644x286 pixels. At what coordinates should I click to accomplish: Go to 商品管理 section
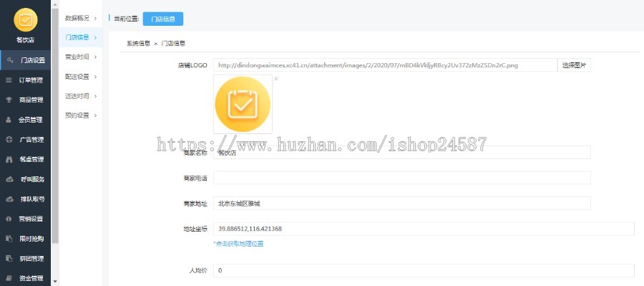[x=26, y=100]
